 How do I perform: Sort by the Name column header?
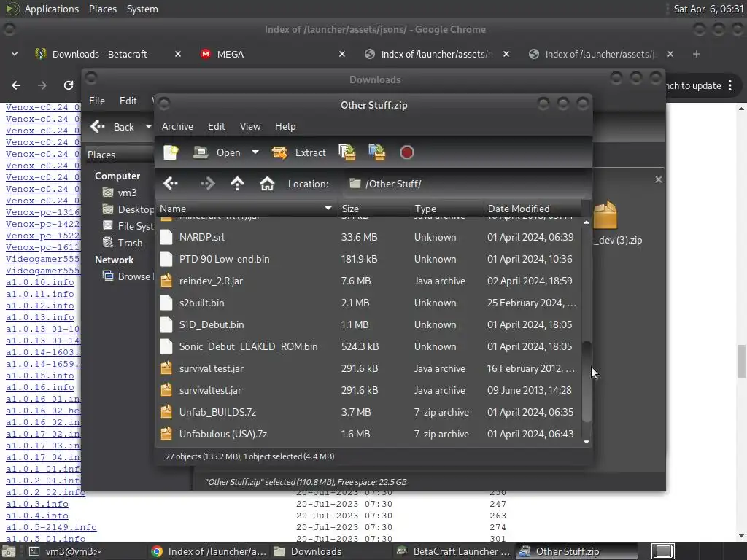246,209
